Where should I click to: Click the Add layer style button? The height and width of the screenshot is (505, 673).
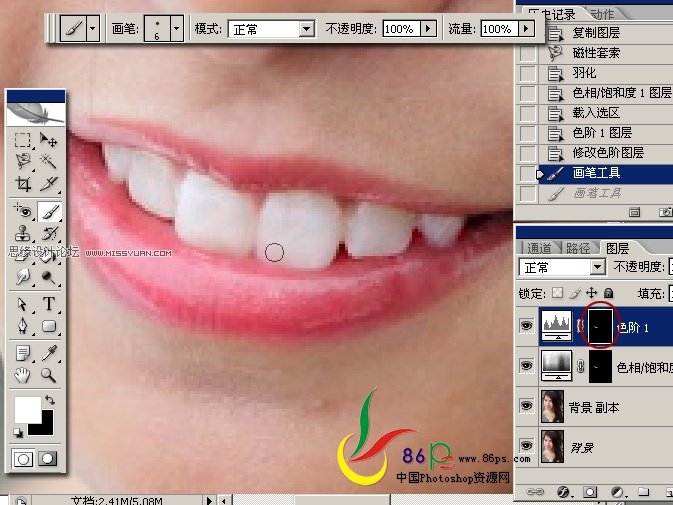click(x=563, y=492)
